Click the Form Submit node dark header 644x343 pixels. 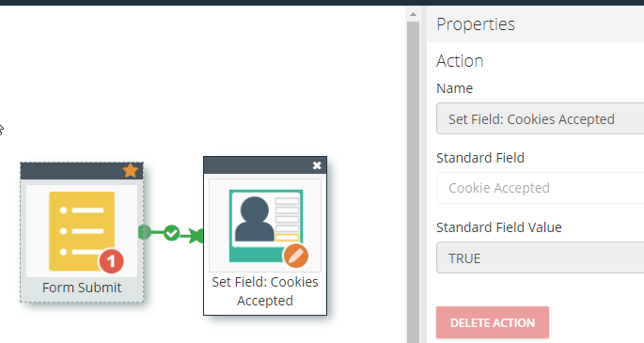tap(82, 171)
